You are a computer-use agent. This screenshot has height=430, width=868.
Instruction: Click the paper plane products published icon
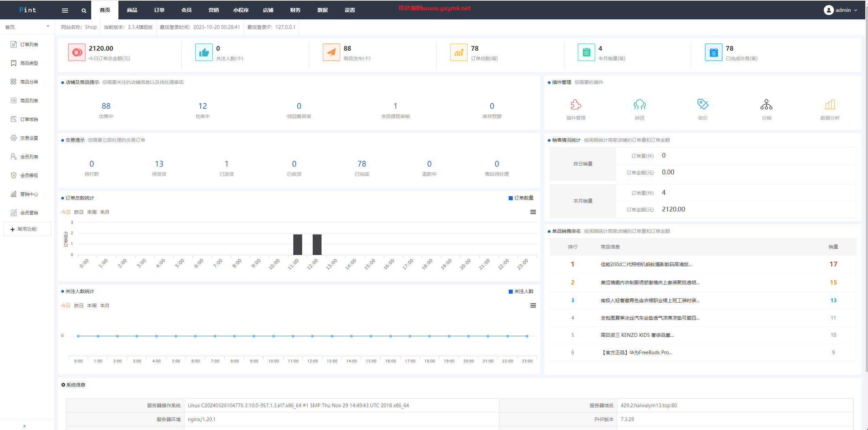(x=331, y=52)
